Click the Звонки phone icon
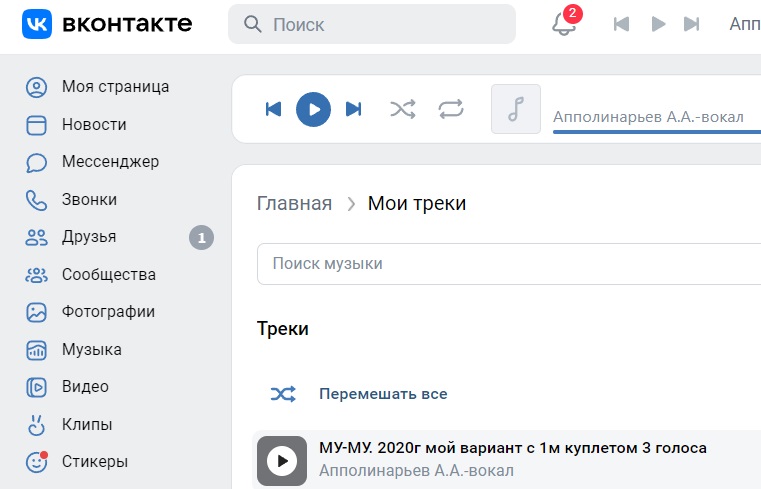Image resolution: width=761 pixels, height=489 pixels. 36,200
